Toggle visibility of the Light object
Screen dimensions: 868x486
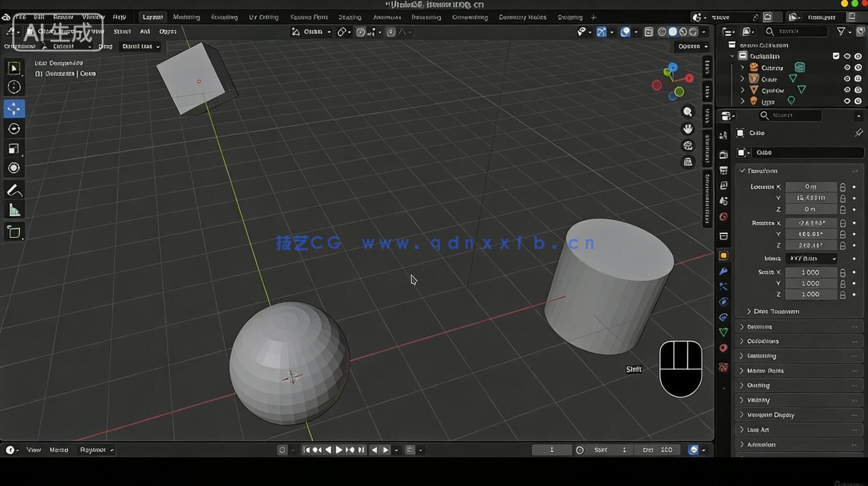(x=847, y=101)
